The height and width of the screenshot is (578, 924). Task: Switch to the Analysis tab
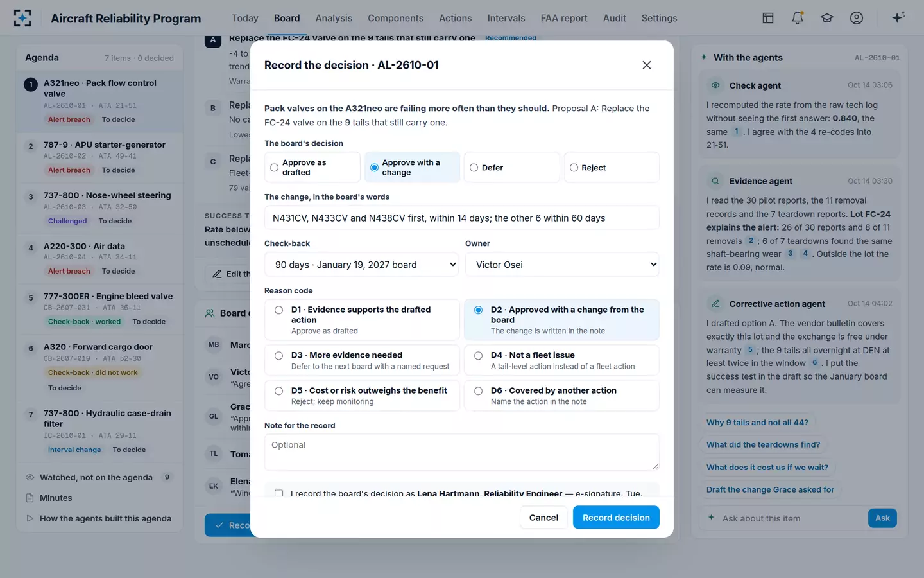(334, 18)
